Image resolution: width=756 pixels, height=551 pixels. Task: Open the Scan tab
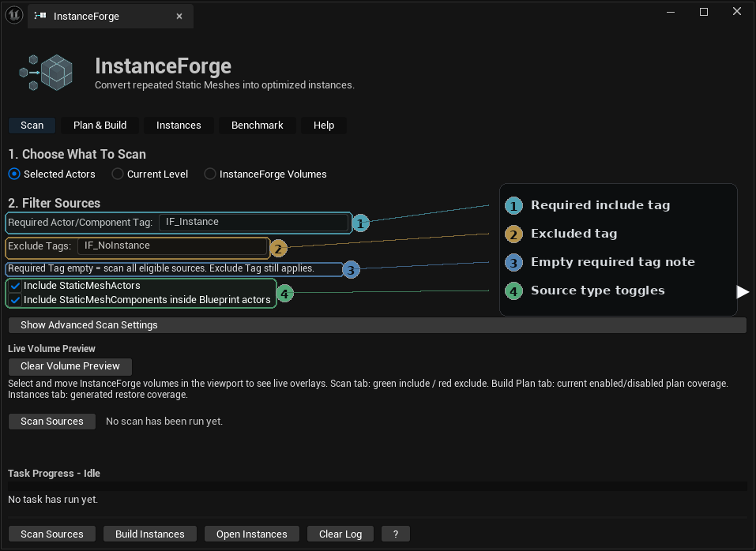pos(32,126)
